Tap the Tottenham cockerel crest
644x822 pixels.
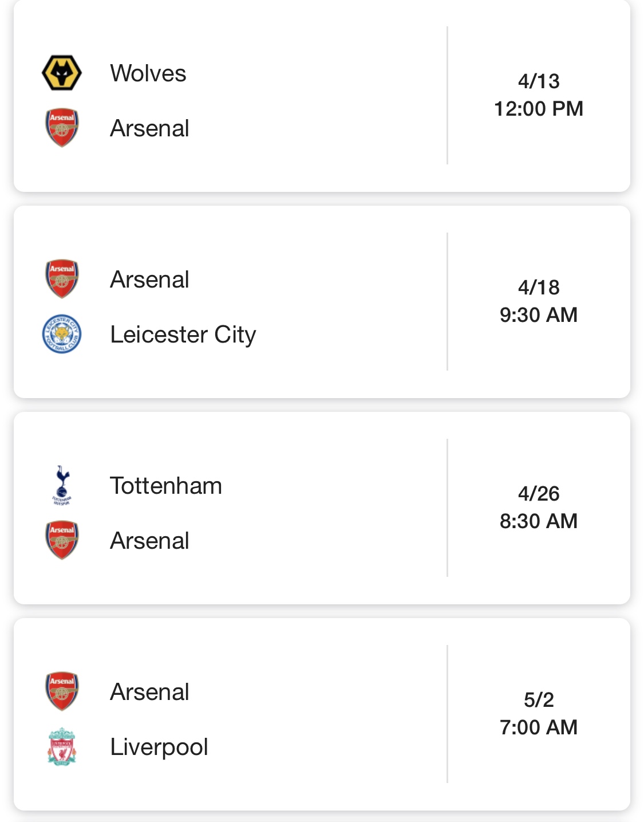pos(62,485)
